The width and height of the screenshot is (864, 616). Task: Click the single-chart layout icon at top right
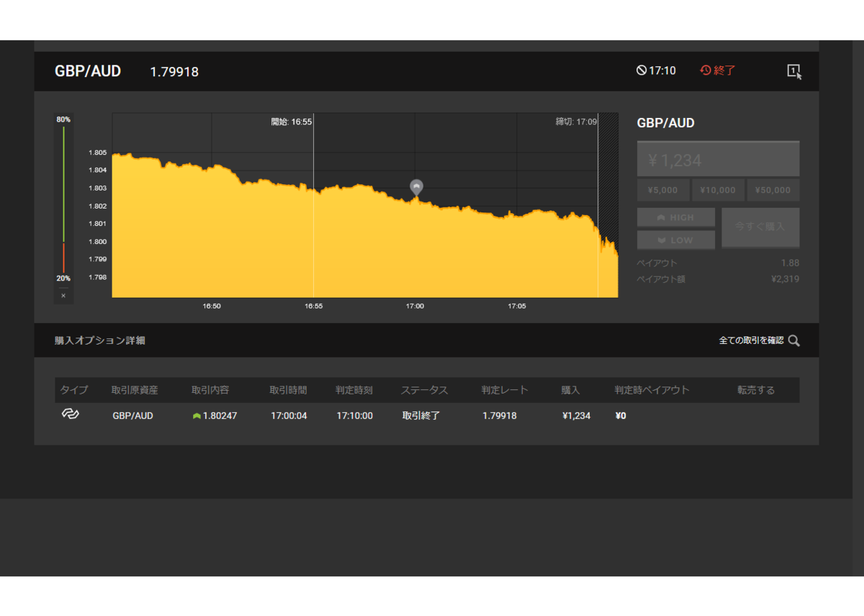point(794,71)
